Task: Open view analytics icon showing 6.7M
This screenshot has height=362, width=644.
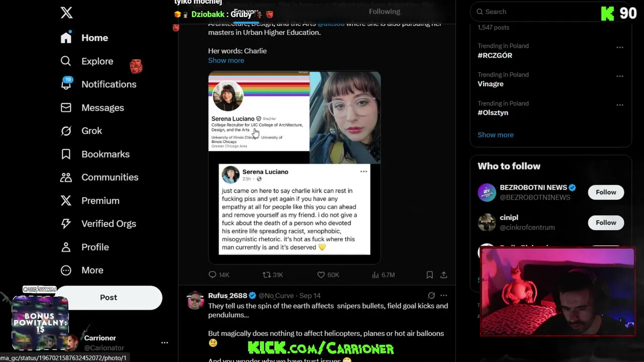Action: pyautogui.click(x=383, y=275)
